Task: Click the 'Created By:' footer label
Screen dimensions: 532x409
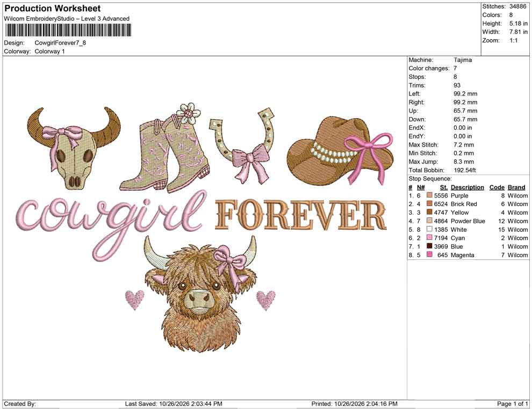Action: click(20, 404)
